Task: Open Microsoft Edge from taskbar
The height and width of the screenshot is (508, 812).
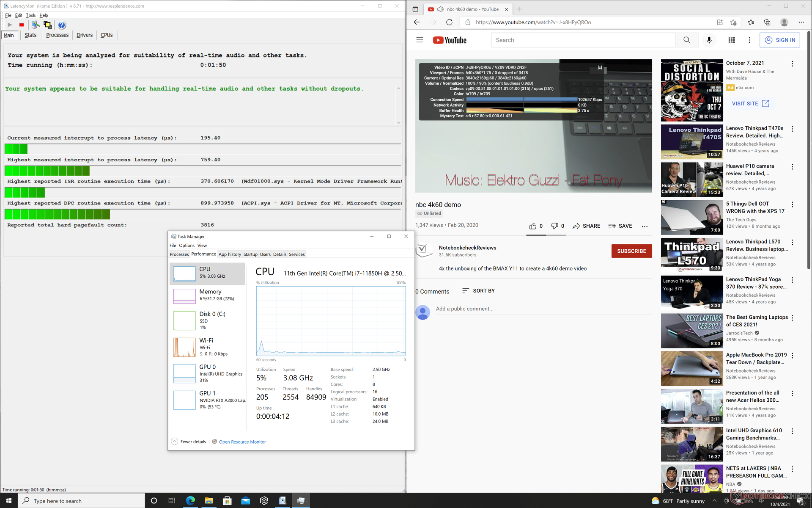Action: pos(190,501)
